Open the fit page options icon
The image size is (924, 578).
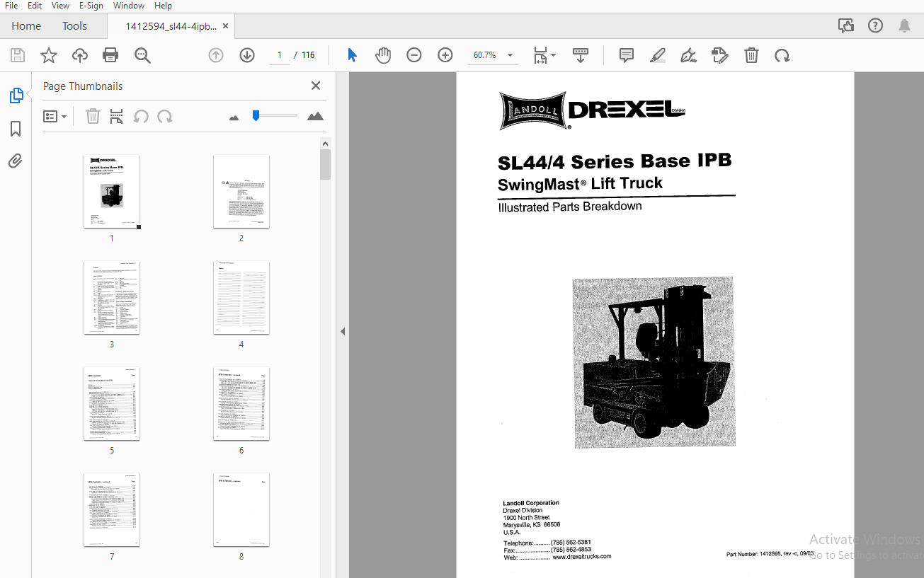pyautogui.click(x=540, y=55)
